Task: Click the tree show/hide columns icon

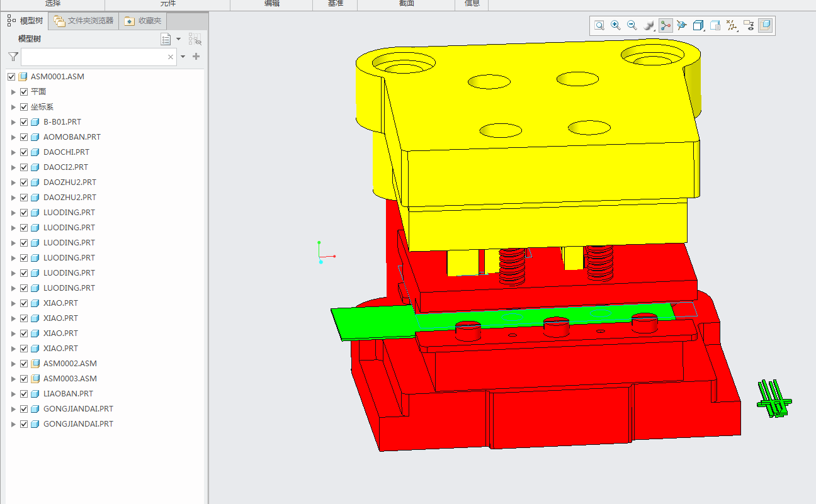Action: (x=195, y=40)
